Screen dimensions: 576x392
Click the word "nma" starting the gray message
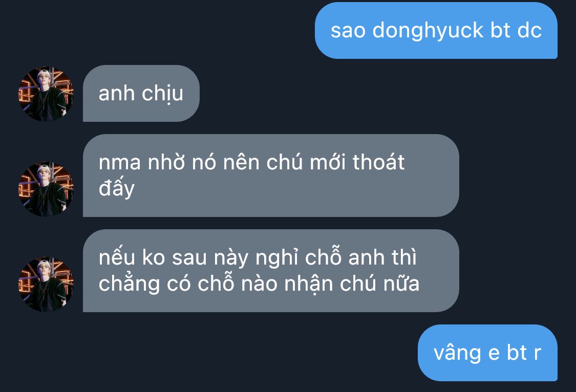click(120, 163)
